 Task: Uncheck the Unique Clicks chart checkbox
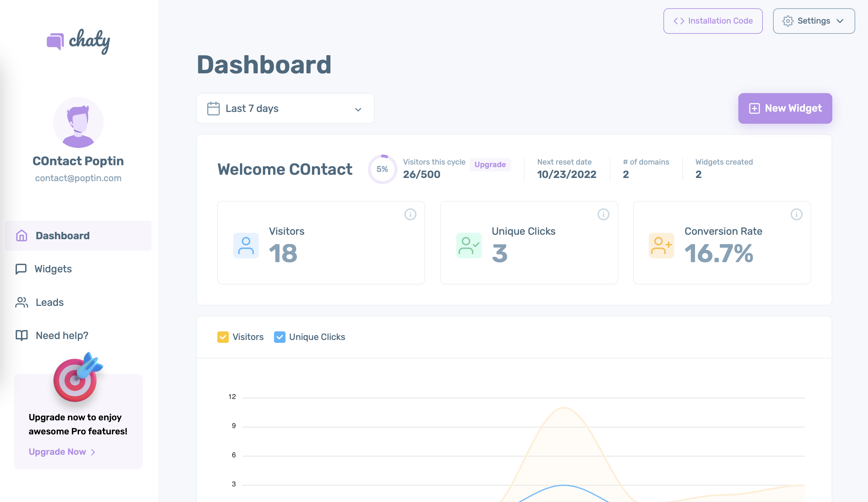pos(280,337)
